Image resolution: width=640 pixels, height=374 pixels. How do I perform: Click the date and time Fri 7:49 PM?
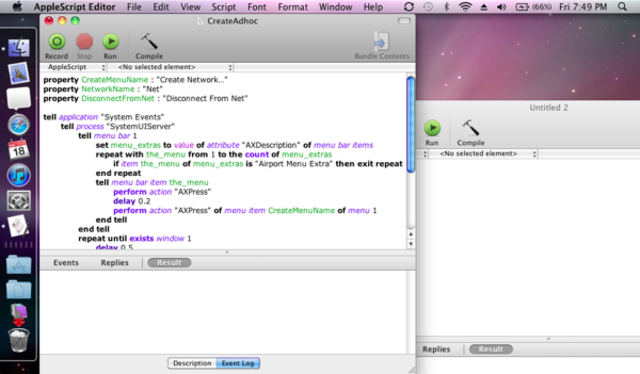point(583,7)
